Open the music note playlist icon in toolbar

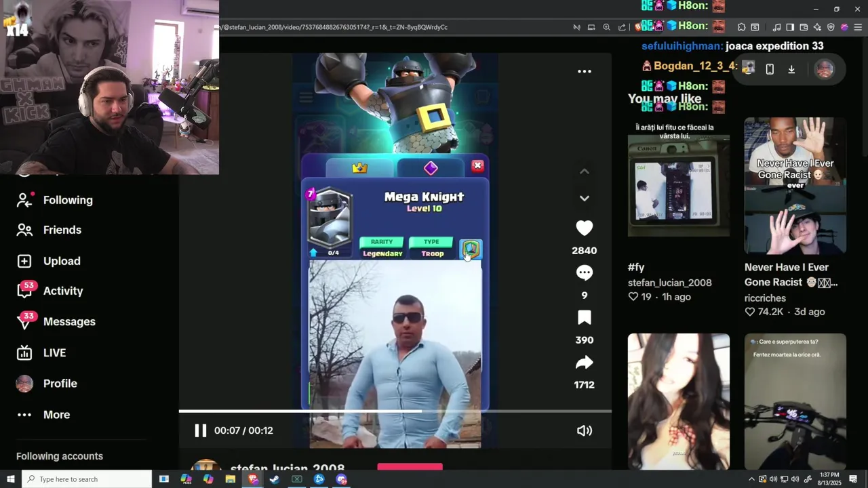tap(776, 27)
